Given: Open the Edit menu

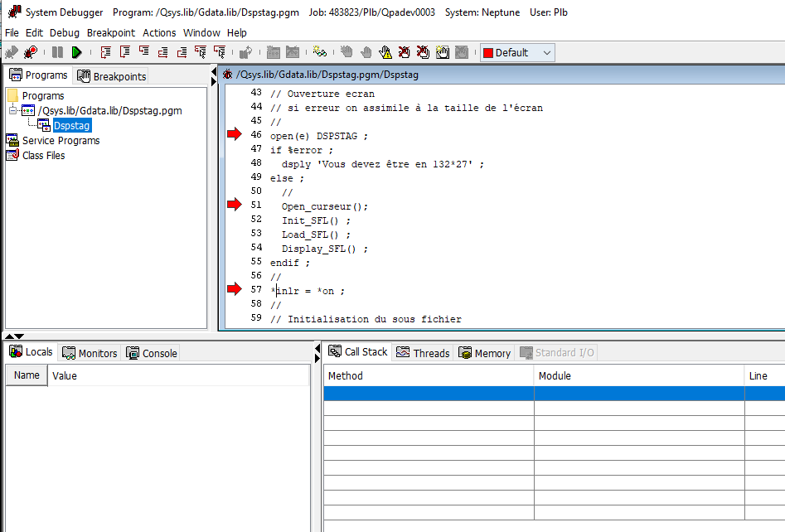Looking at the screenshot, I should click(34, 32).
